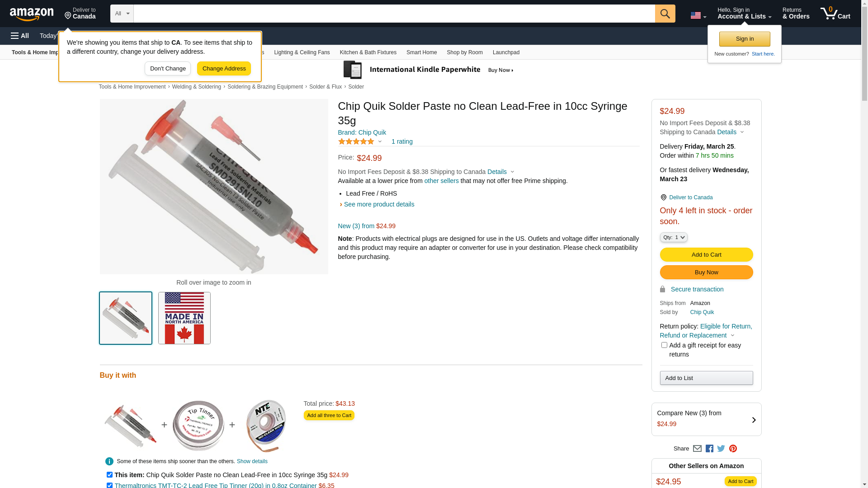Share product on Pinterest

point(733,449)
